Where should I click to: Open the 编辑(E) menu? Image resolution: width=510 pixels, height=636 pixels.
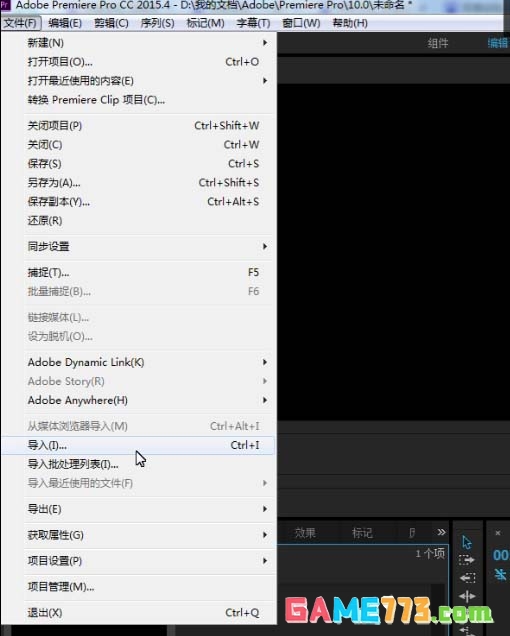(x=65, y=23)
